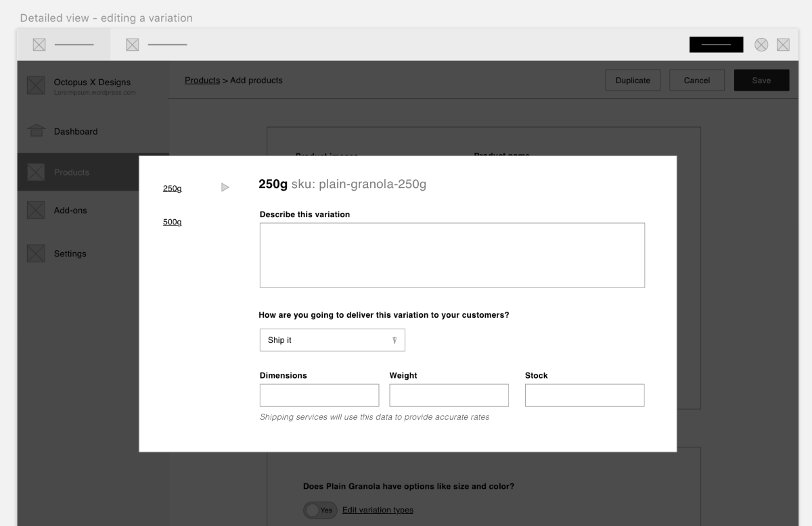Click the first top bar tab icon
The image size is (812, 526).
[39, 45]
